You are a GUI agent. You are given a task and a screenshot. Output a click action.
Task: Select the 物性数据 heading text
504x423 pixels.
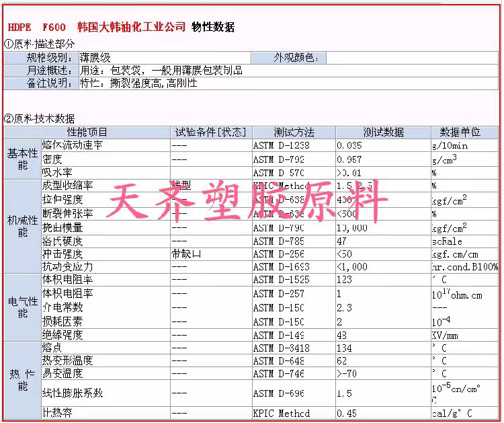point(213,27)
